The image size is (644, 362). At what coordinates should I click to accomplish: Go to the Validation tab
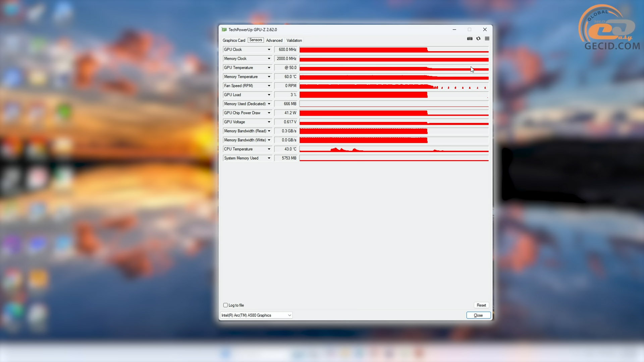(294, 40)
